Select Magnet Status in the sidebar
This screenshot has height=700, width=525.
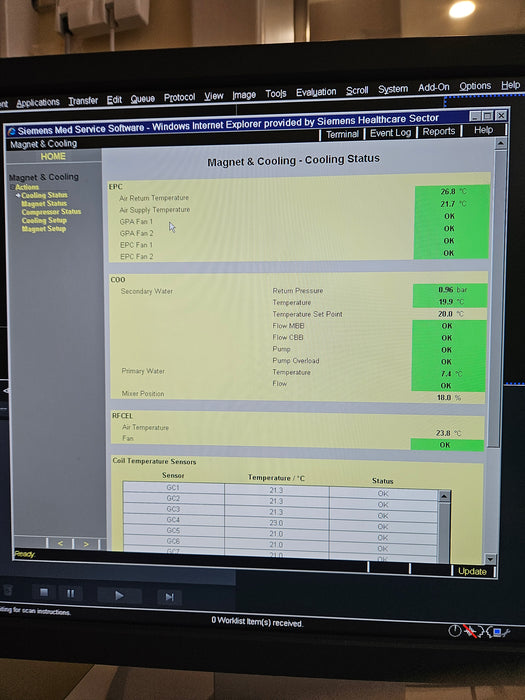pyautogui.click(x=44, y=204)
